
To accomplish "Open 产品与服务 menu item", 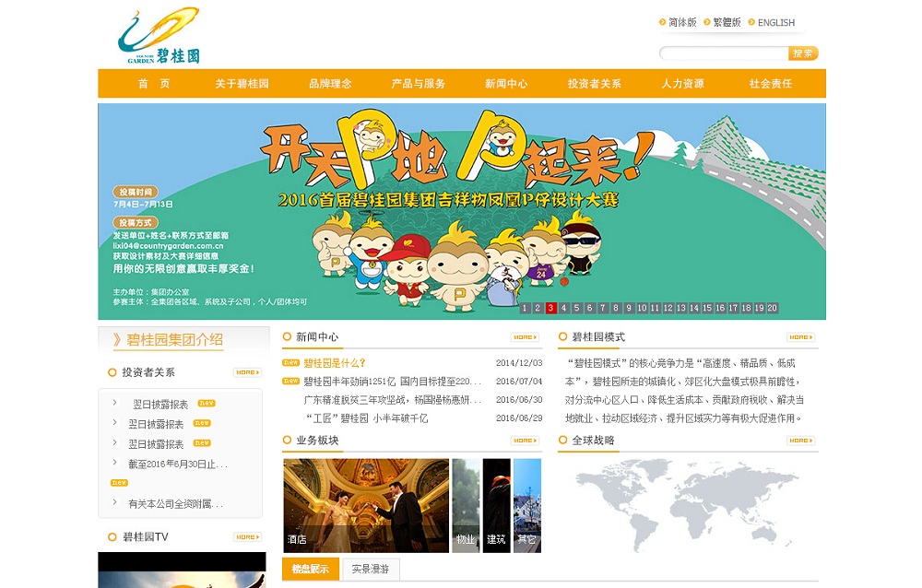I will 419,84.
